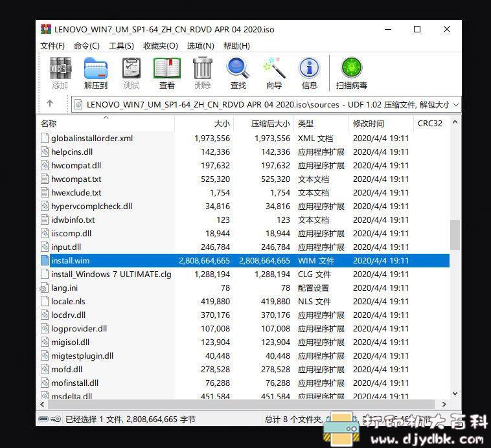Screen dimensions: 491x448
Task: Select the hwexclude.txt file name
Action: pos(76,192)
